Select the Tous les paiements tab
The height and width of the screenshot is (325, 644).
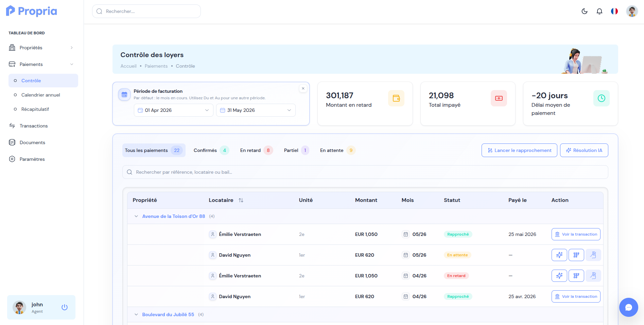click(154, 150)
